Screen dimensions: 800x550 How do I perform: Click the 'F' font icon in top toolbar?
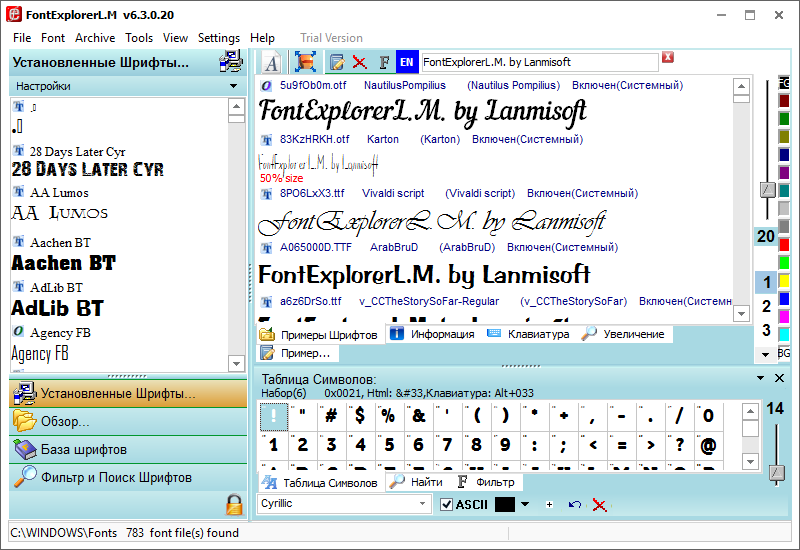[x=384, y=62]
